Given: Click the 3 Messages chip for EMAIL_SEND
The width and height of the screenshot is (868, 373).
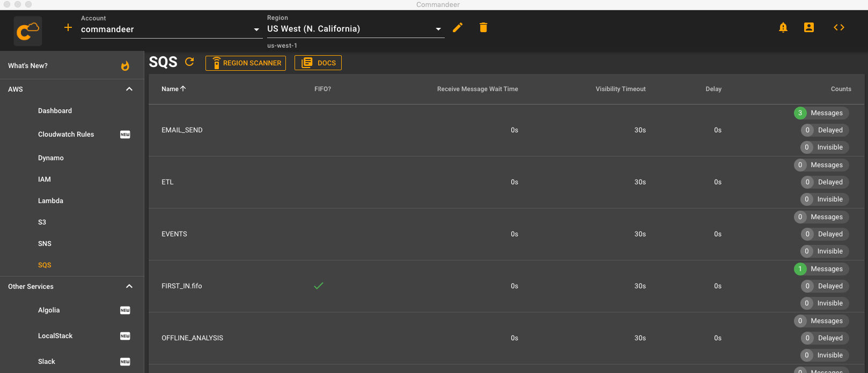Looking at the screenshot, I should 821,113.
